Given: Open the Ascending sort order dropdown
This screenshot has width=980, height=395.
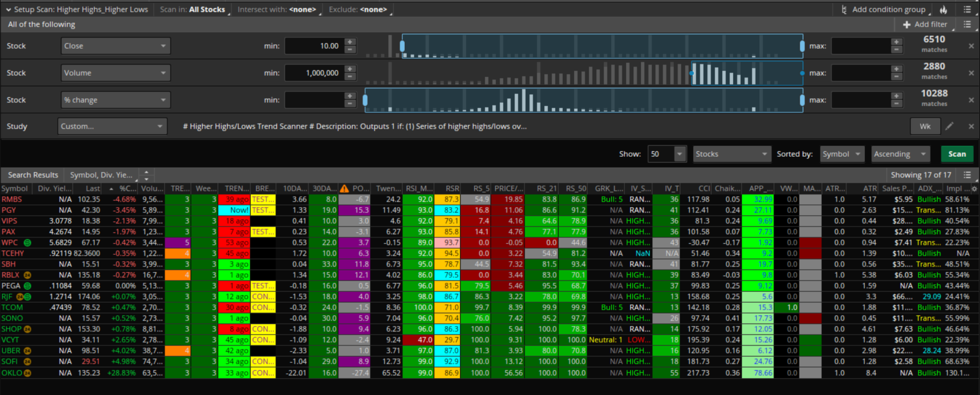Looking at the screenshot, I should click(900, 154).
